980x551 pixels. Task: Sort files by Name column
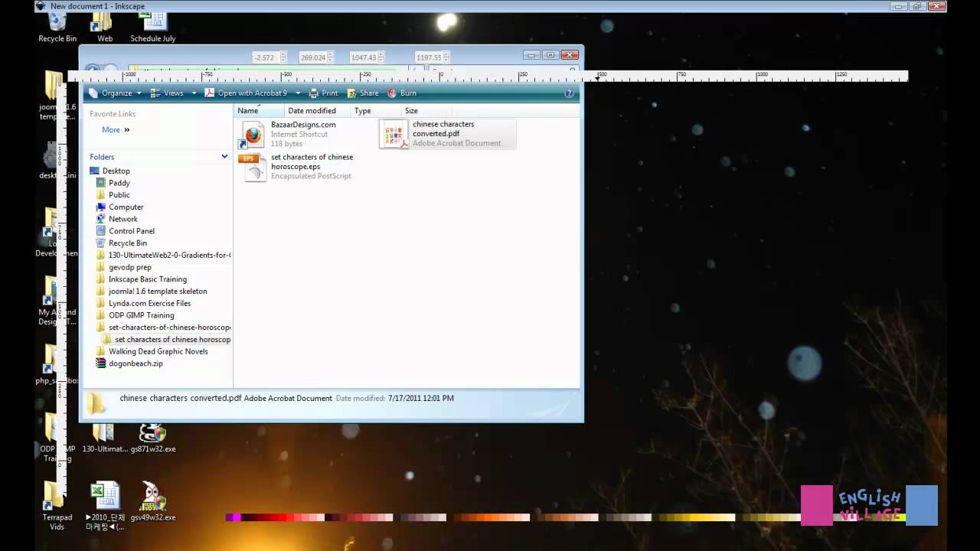(x=259, y=111)
